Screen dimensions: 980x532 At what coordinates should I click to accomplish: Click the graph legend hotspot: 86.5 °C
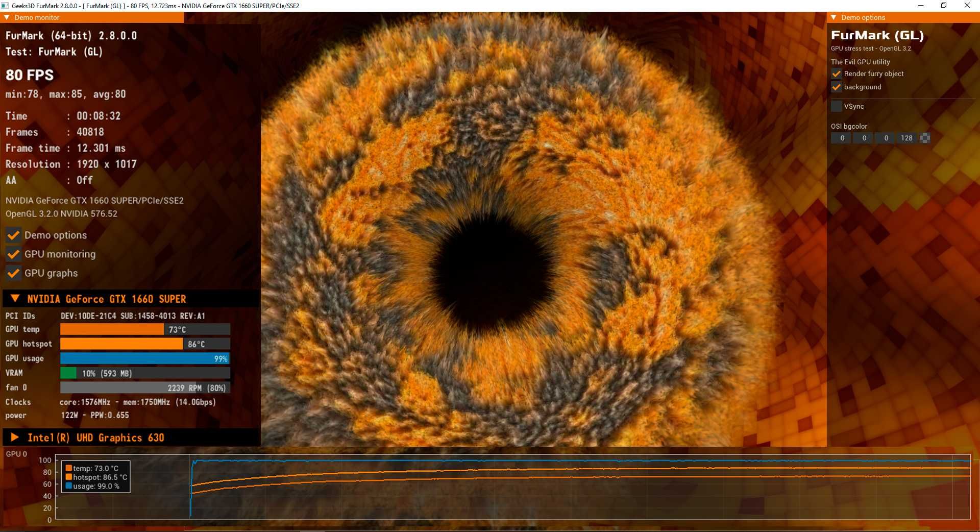(x=96, y=477)
